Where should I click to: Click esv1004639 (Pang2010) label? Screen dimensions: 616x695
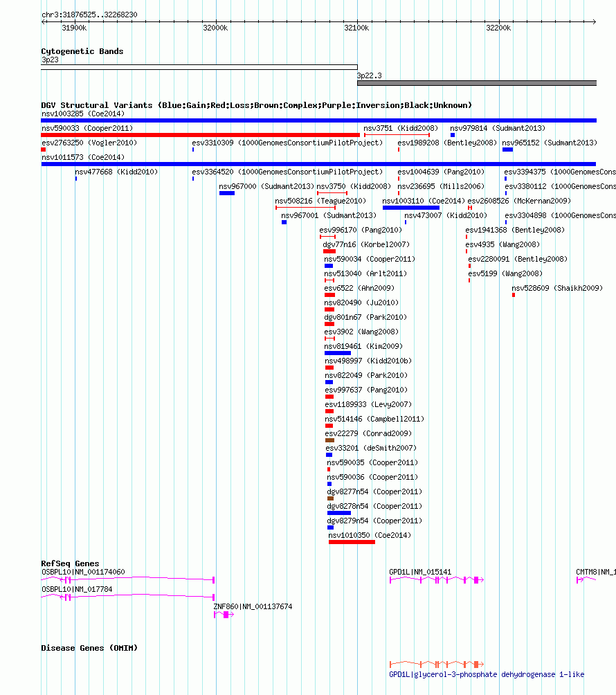tap(440, 172)
